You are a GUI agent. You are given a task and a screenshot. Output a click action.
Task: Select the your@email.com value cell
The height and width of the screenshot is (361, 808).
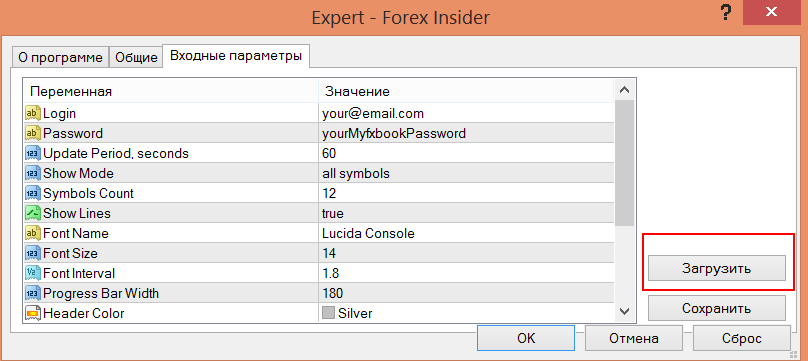[x=466, y=113]
